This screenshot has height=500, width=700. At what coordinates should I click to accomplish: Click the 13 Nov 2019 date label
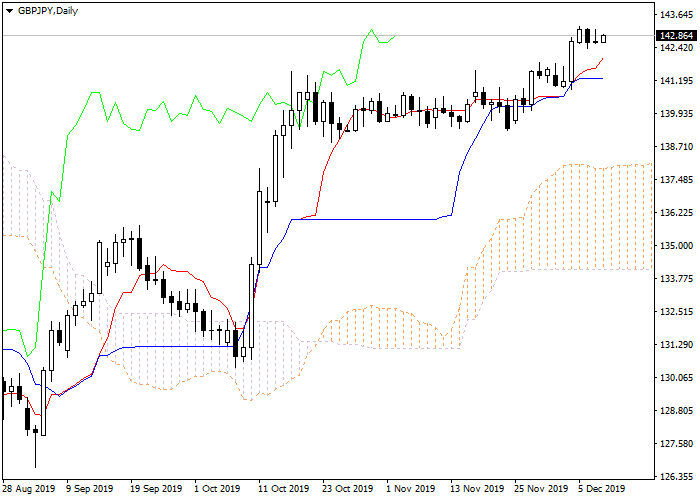pyautogui.click(x=477, y=489)
